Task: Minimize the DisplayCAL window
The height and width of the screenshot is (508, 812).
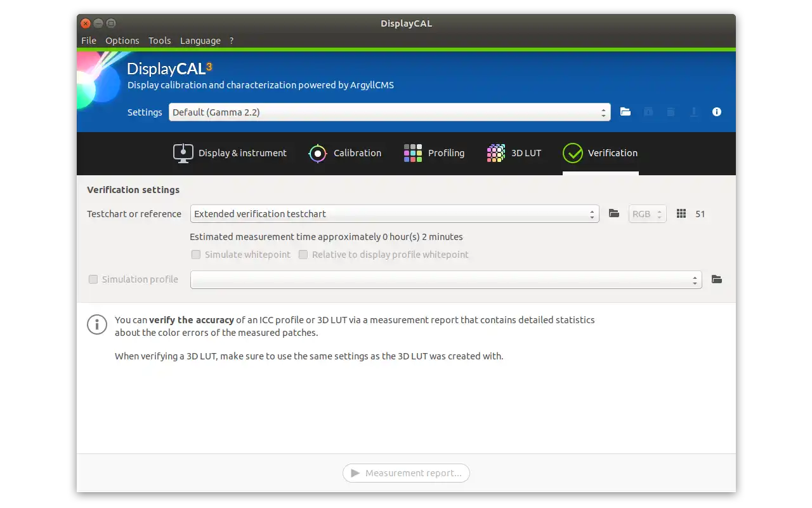Action: (x=98, y=23)
